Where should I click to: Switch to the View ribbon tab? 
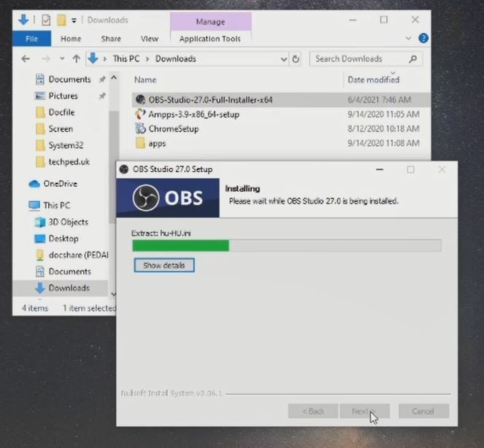(149, 39)
